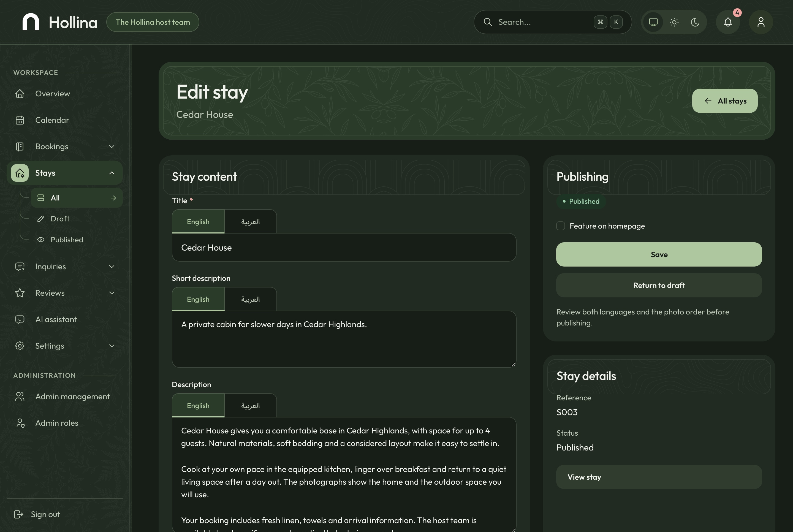The width and height of the screenshot is (793, 532).
Task: Select Arabic tab under Description
Action: tap(250, 405)
